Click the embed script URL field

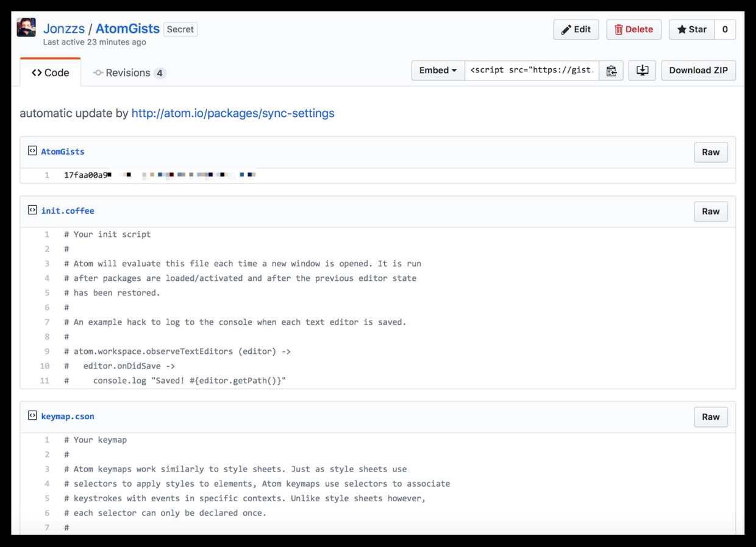coord(531,71)
